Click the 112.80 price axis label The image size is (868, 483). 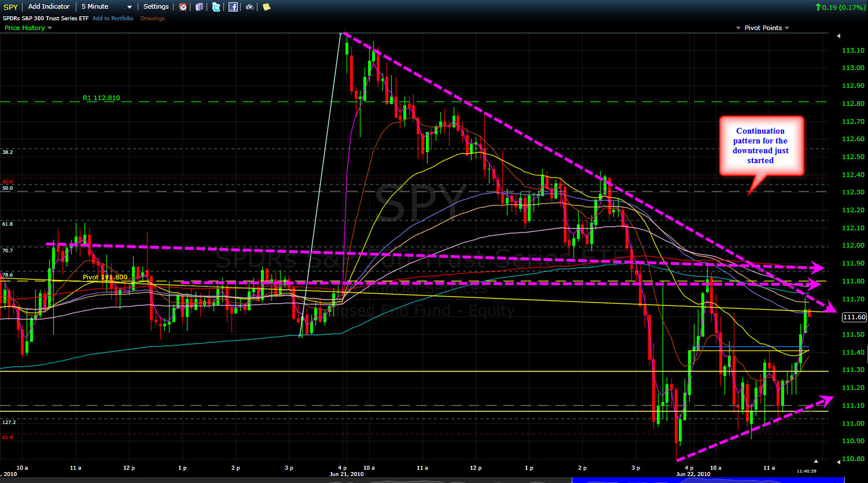pyautogui.click(x=854, y=104)
